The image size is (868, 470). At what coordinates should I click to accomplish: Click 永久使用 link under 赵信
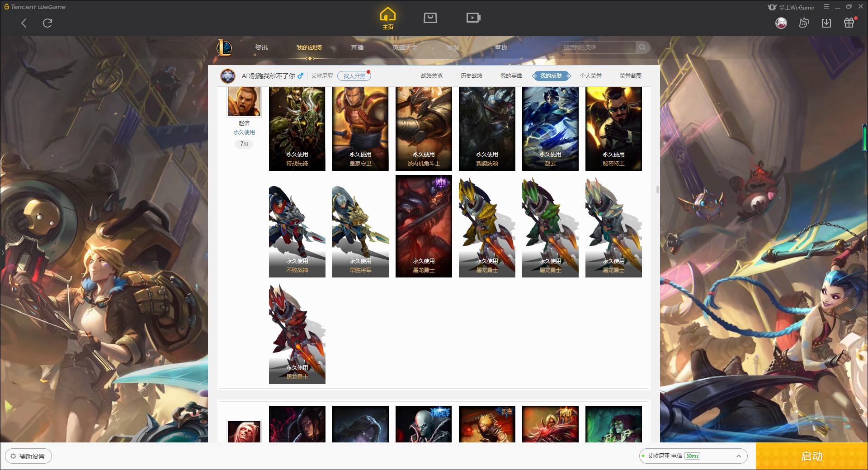click(x=244, y=132)
